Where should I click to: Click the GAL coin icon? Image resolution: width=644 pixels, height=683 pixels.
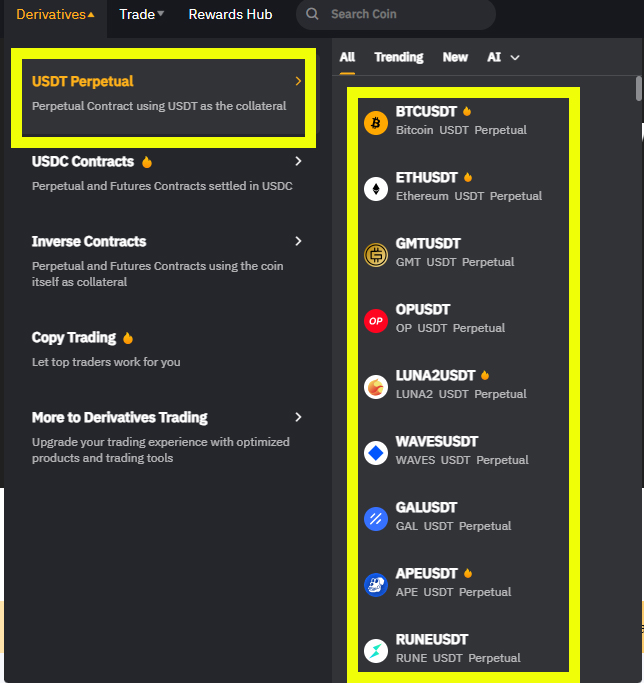(x=376, y=519)
